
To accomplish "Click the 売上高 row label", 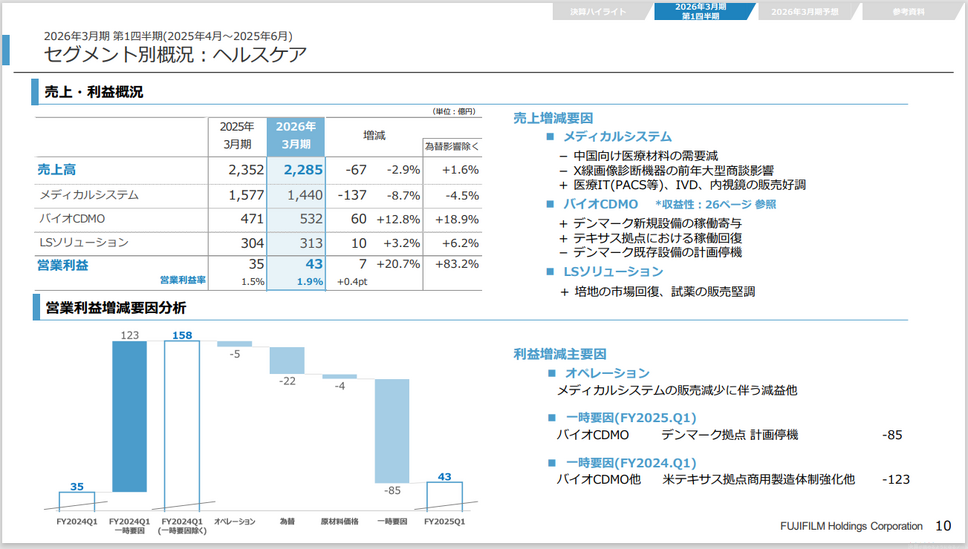I will click(57, 169).
